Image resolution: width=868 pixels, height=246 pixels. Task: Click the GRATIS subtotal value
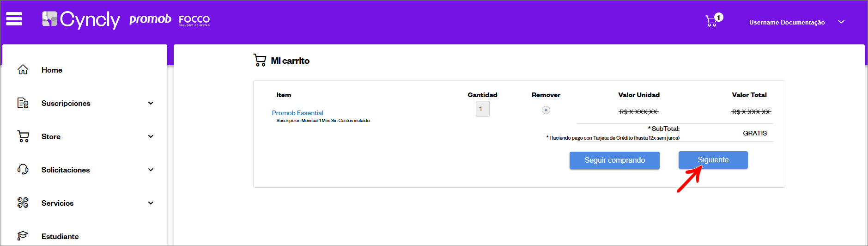[755, 133]
